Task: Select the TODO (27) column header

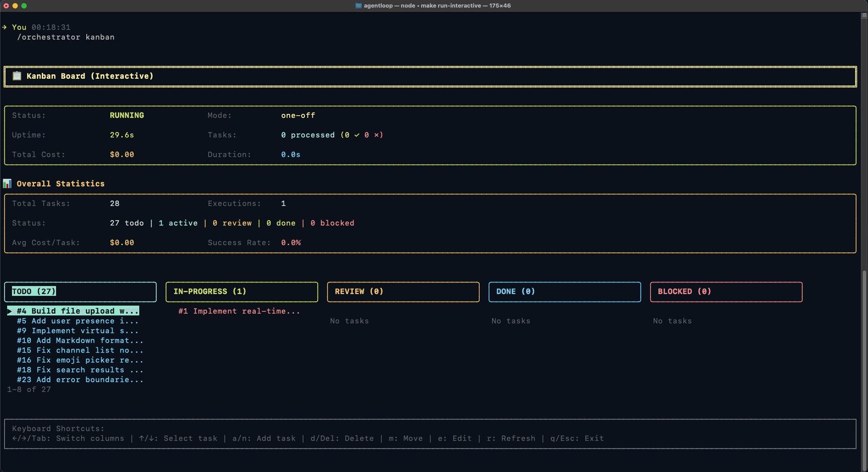Action: click(x=34, y=291)
